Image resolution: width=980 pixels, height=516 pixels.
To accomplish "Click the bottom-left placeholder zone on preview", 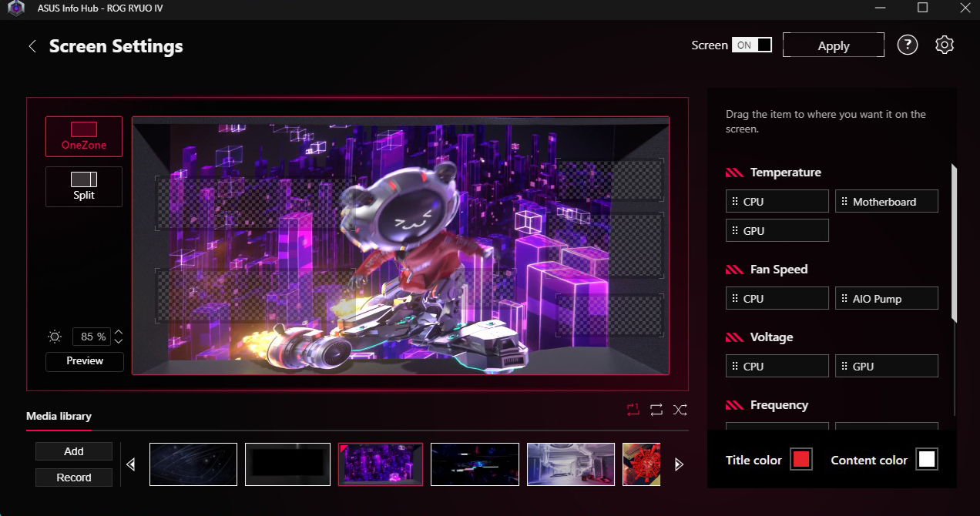I will coord(254,295).
